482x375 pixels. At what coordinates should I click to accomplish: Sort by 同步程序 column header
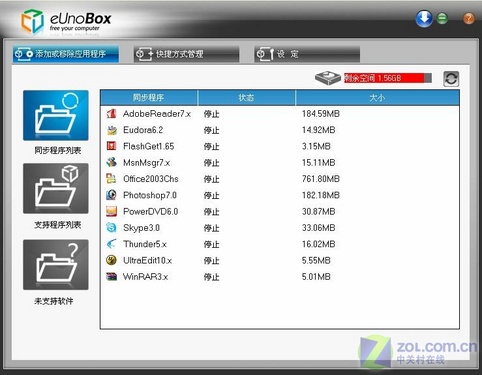tap(149, 98)
